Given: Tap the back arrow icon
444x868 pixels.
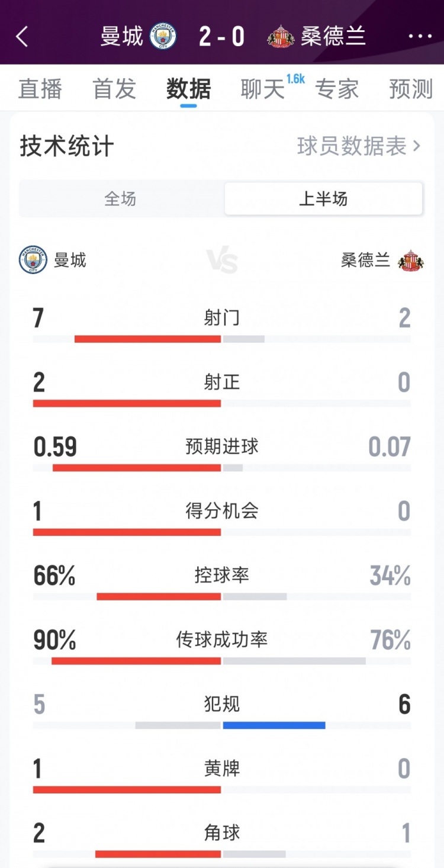Looking at the screenshot, I should click(22, 37).
